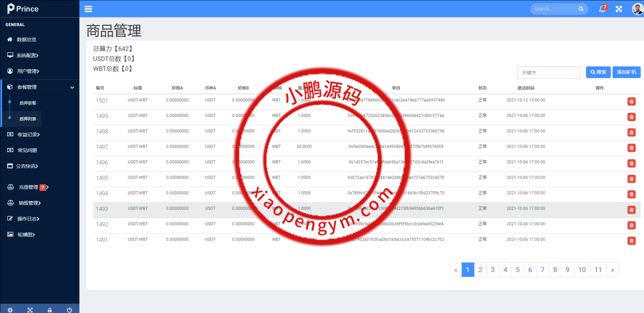The height and width of the screenshot is (313, 644).
Task: Delete row 1491
Action: (632, 241)
